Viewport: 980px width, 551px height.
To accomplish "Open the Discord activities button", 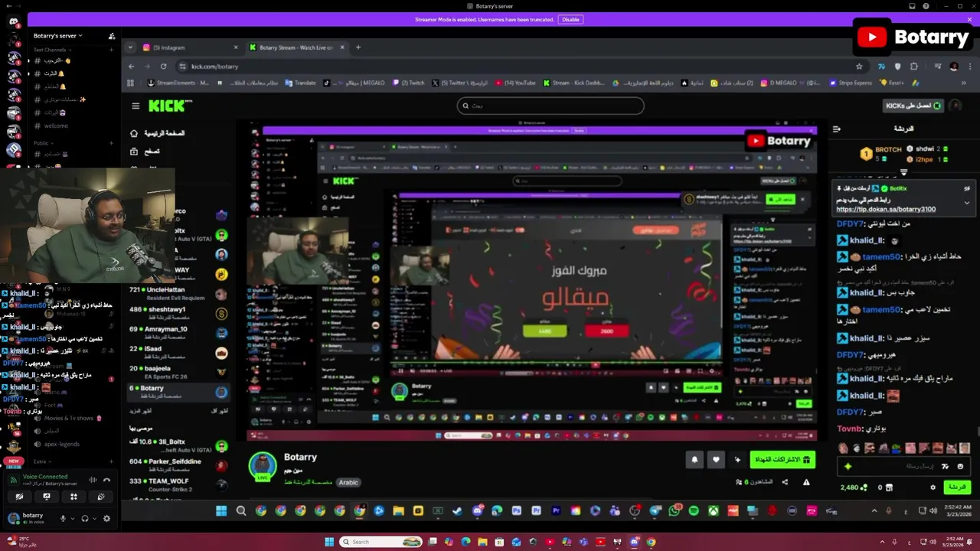I will (73, 497).
